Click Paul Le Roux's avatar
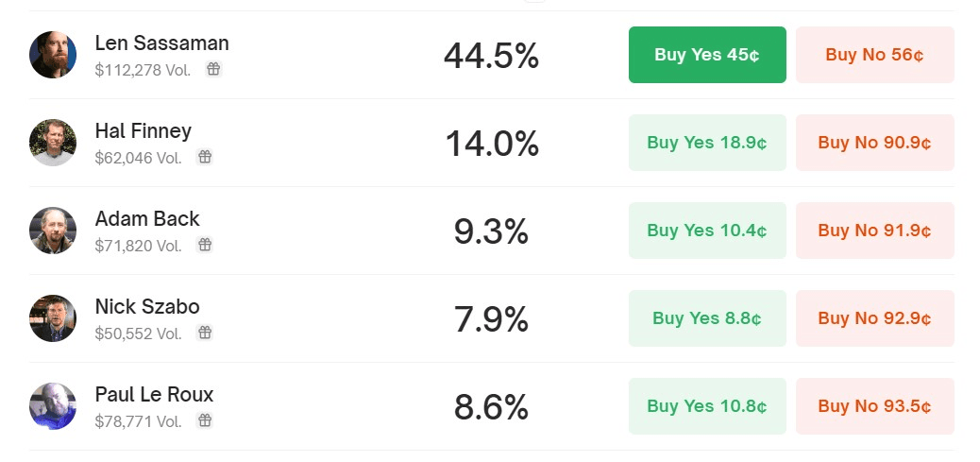Image resolution: width=980 pixels, height=462 pixels. tap(53, 406)
